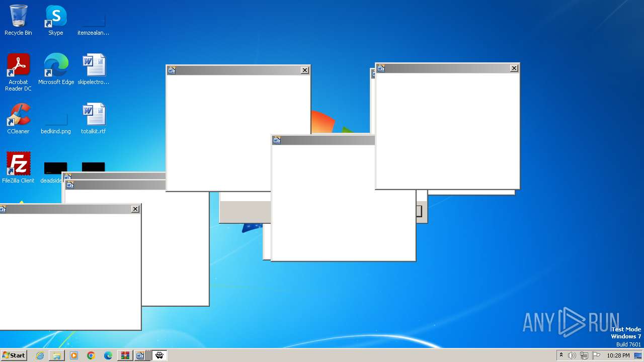Image resolution: width=644 pixels, height=362 pixels.
Task: Close the bottom-left blank window
Action: click(x=135, y=209)
